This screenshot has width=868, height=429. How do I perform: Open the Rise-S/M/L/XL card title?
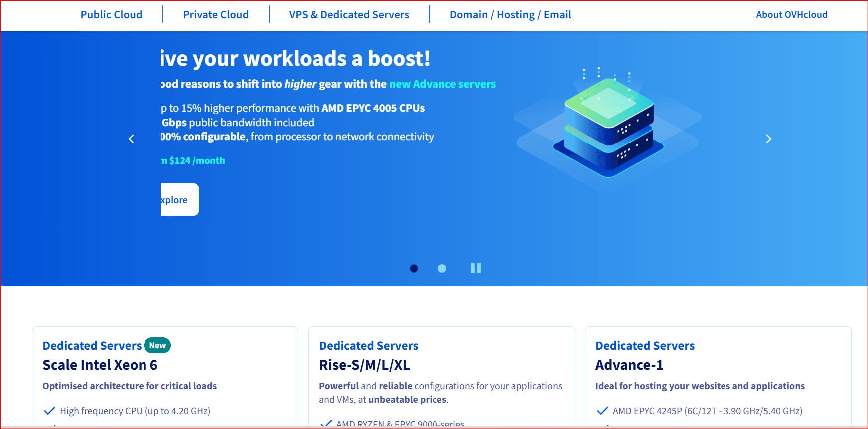pos(365,365)
